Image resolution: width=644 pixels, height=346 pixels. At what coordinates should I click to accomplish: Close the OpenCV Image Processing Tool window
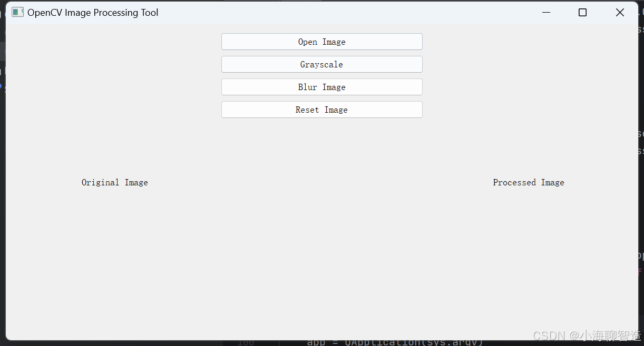click(620, 12)
